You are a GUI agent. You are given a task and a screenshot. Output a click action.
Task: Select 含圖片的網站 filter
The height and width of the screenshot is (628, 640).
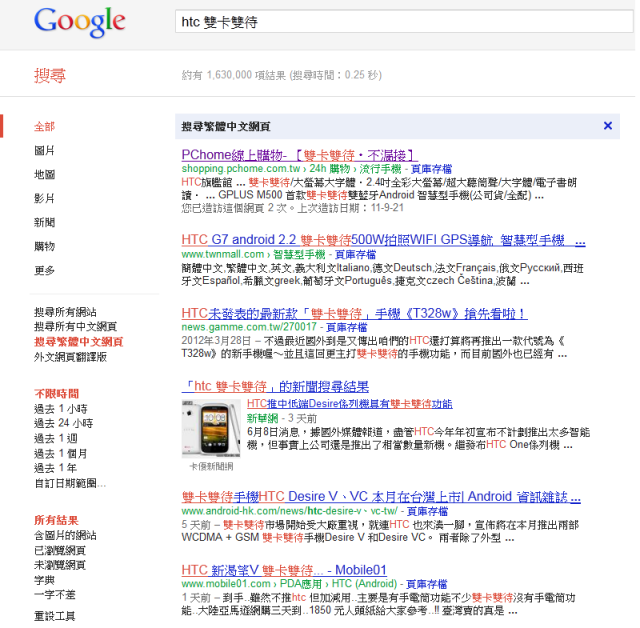point(65,535)
